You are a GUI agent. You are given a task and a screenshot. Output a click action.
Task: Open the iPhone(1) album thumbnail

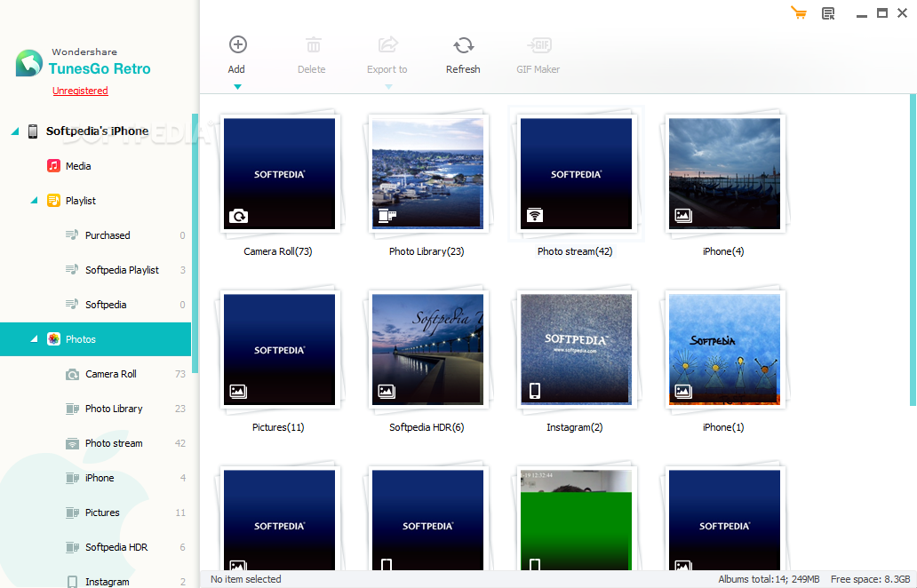[724, 350]
